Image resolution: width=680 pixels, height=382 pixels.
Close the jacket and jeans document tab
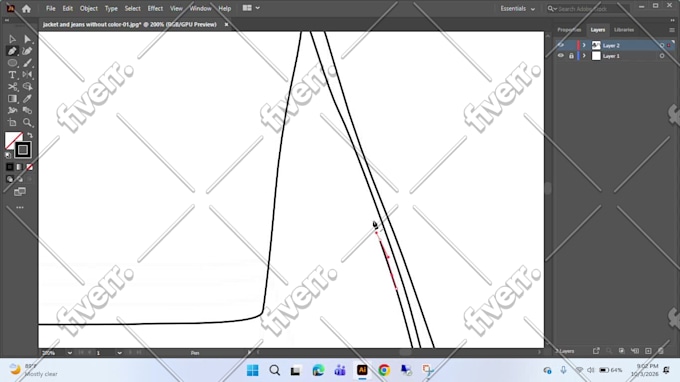[226, 25]
